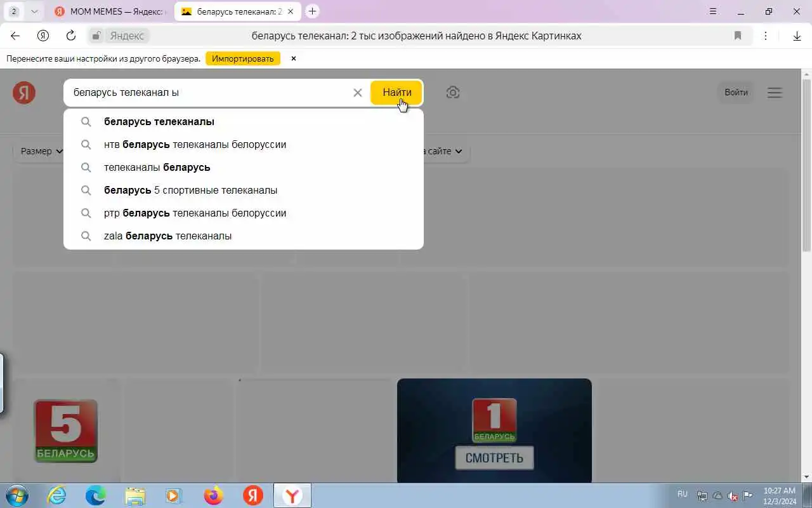The height and width of the screenshot is (508, 812).
Task: Launch Firefox from taskbar
Action: pos(214,496)
